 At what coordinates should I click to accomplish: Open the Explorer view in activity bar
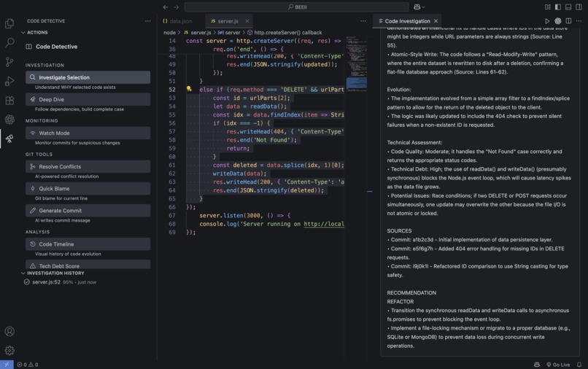pyautogui.click(x=9, y=23)
